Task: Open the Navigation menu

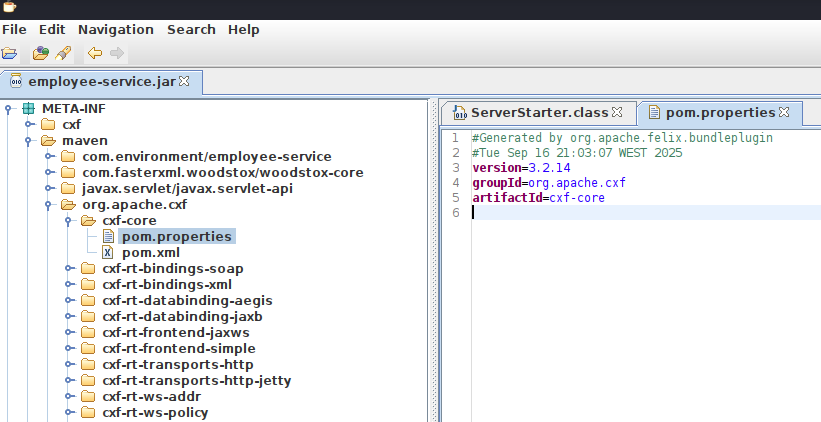Action: coord(116,30)
